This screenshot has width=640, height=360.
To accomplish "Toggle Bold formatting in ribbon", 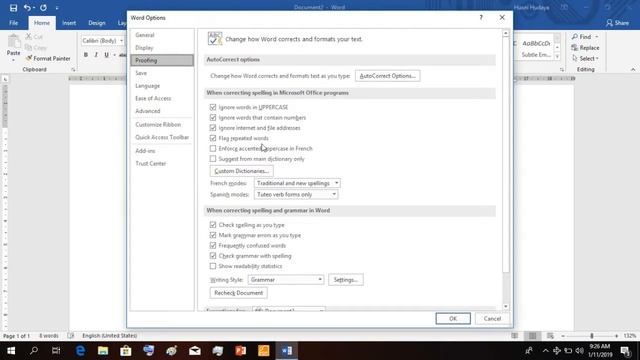I will [x=86, y=55].
